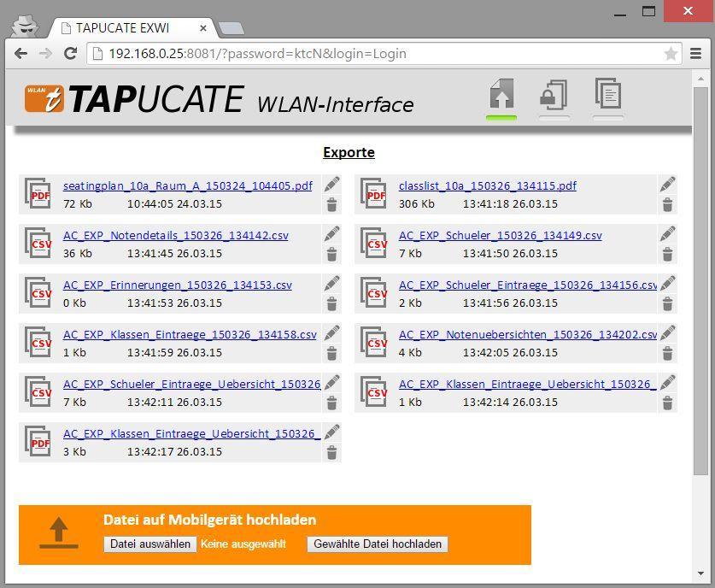
Task: Rename the 1 Kb Klassen_Eintraege_Uebersicht csv
Action: [x=667, y=383]
